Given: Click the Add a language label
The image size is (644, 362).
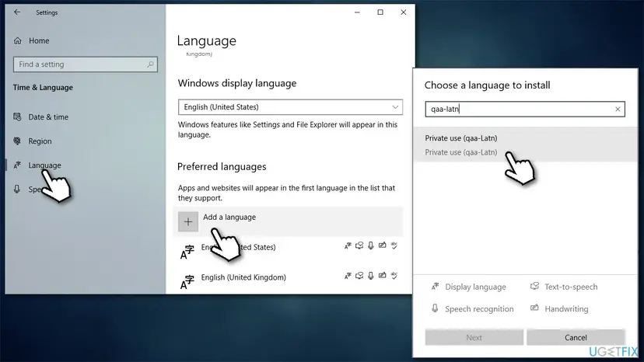Looking at the screenshot, I should point(229,217).
